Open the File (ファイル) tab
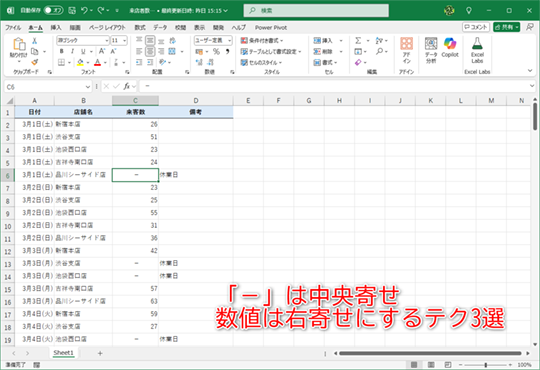 pyautogui.click(x=13, y=27)
